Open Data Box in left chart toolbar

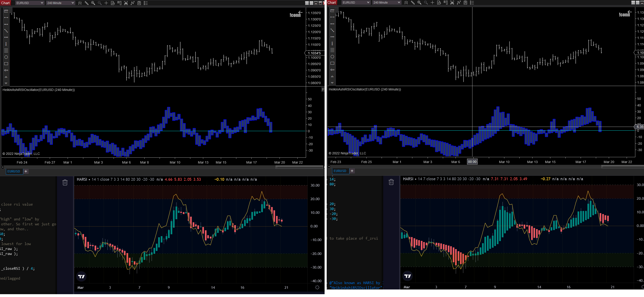tap(113, 3)
